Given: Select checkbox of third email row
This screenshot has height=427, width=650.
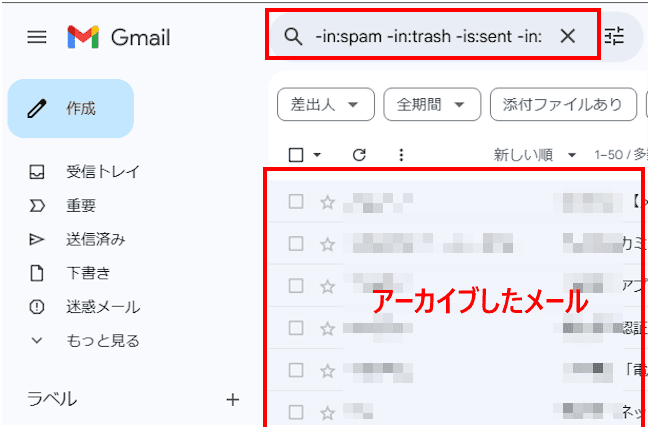Looking at the screenshot, I should [296, 286].
